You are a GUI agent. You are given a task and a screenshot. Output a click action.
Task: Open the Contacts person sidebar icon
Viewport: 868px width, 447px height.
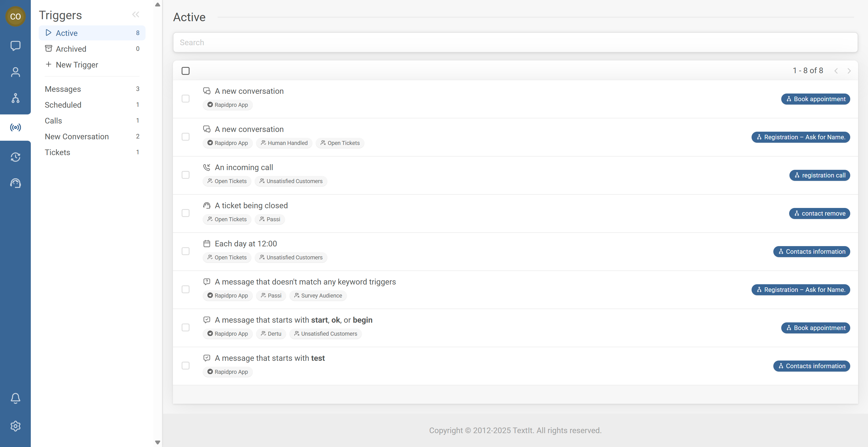click(15, 72)
